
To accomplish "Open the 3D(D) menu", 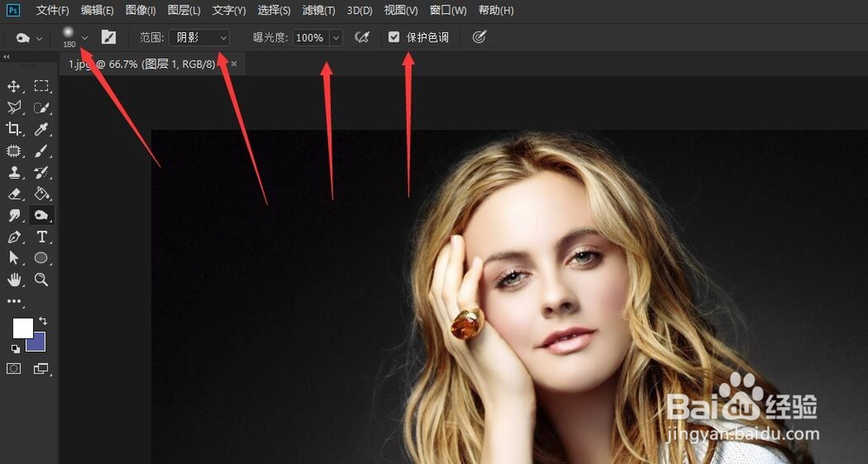I will coord(360,10).
